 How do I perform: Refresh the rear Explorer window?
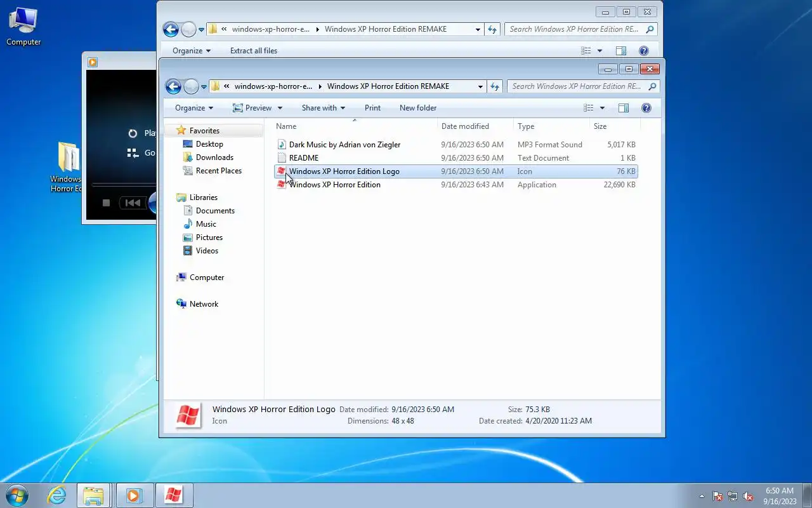(x=492, y=29)
